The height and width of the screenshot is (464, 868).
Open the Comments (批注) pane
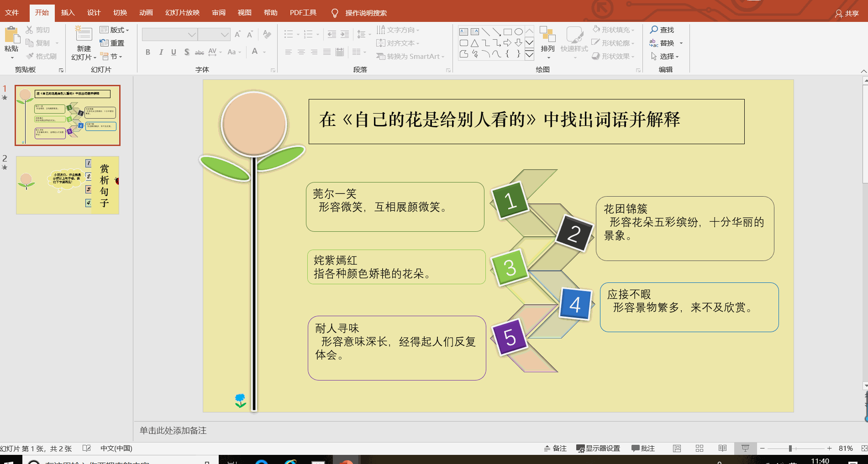pyautogui.click(x=643, y=448)
